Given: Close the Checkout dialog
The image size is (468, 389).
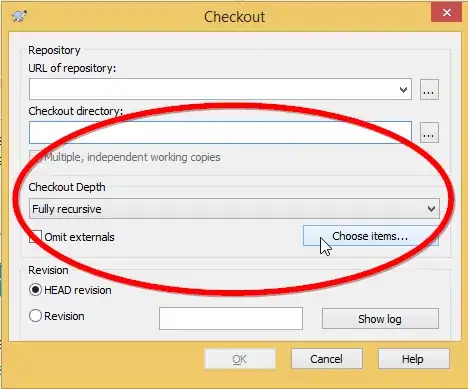Looking at the screenshot, I should click(446, 13).
